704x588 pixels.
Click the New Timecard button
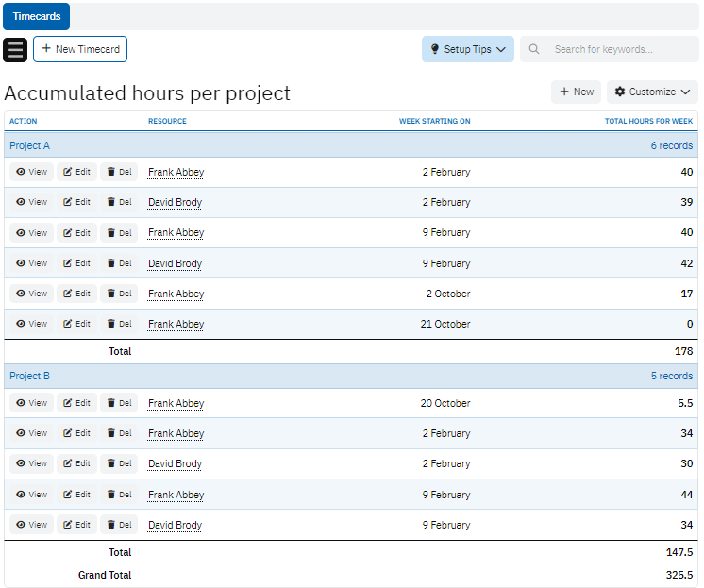[x=80, y=49]
